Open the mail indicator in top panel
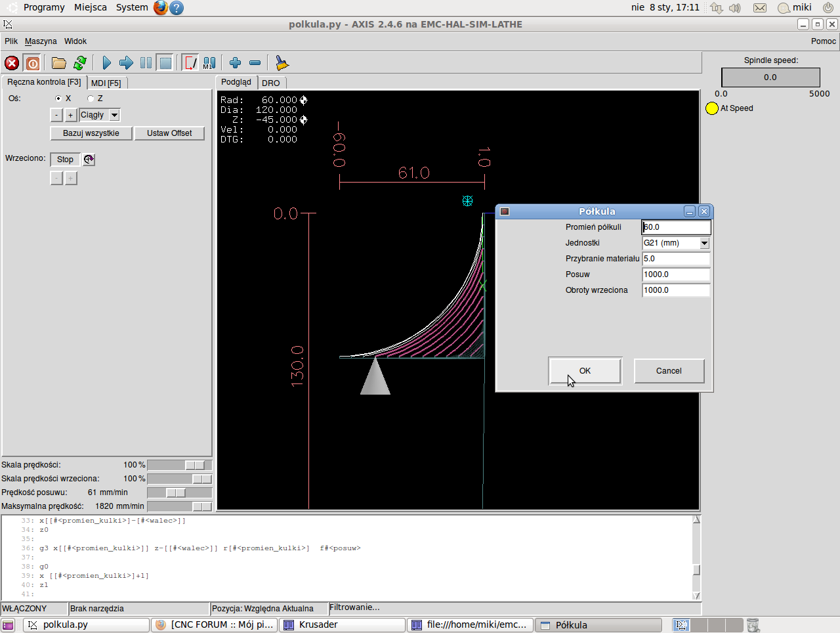This screenshot has width=840, height=633. coord(760,8)
